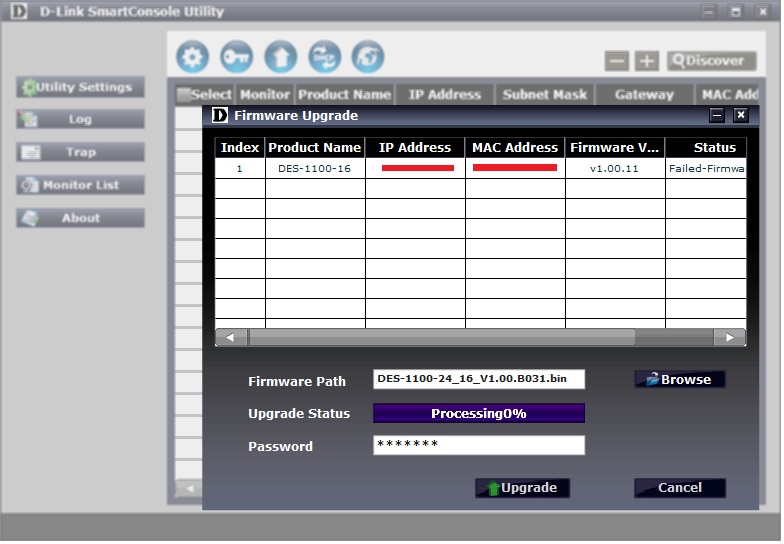
Task: Click main window Product Name column header
Action: (x=344, y=94)
